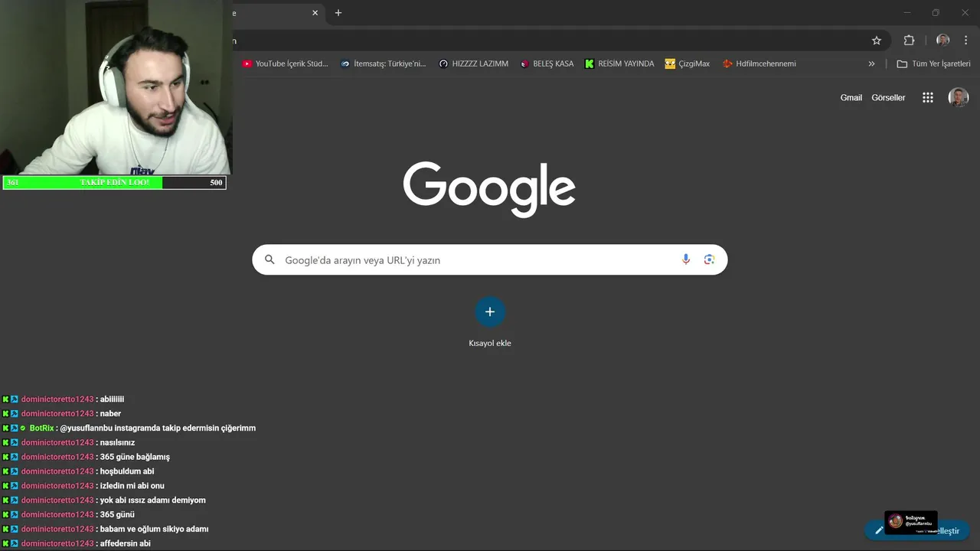Image resolution: width=980 pixels, height=551 pixels.
Task: Open Tüm Yer İşaretleri folder
Action: [x=933, y=64]
